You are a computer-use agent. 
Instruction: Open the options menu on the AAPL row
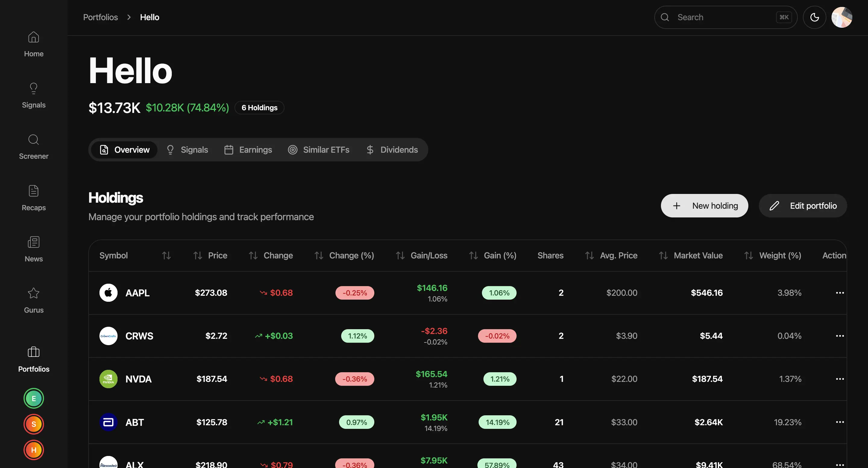pos(840,293)
